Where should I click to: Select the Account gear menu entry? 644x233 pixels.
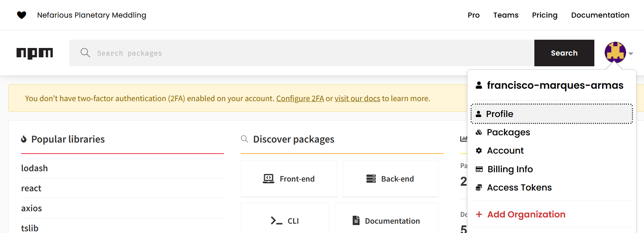(x=505, y=151)
